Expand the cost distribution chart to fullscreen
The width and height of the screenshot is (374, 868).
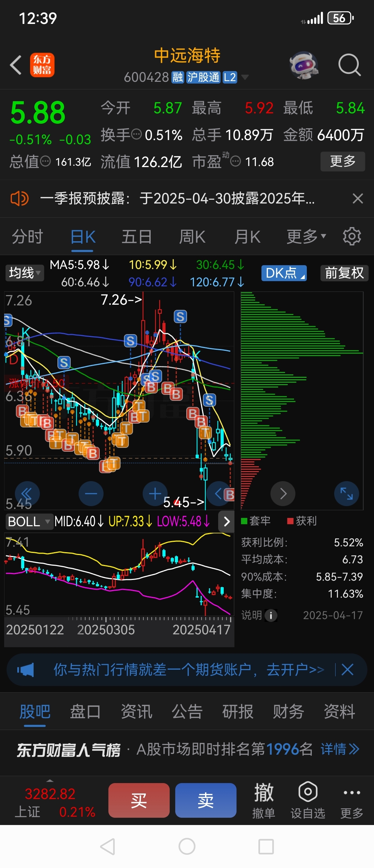point(347,493)
